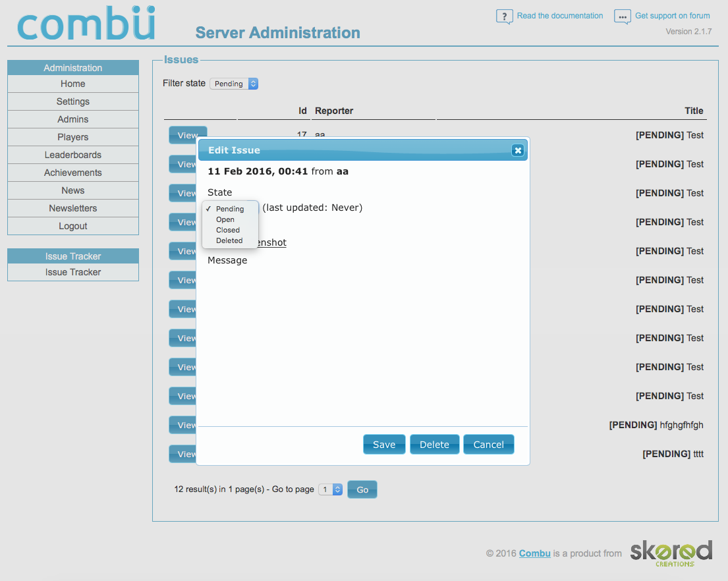Click the "(last updated: Never)" text

coord(312,207)
